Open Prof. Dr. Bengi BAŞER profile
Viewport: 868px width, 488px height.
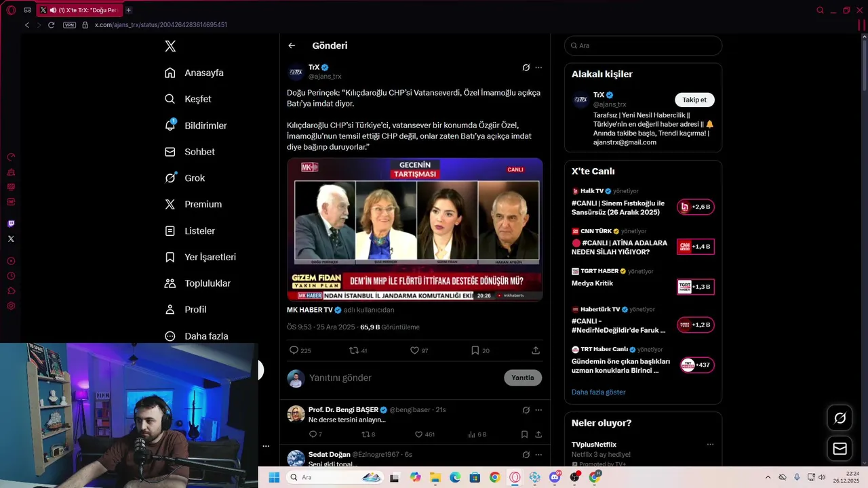pyautogui.click(x=343, y=410)
